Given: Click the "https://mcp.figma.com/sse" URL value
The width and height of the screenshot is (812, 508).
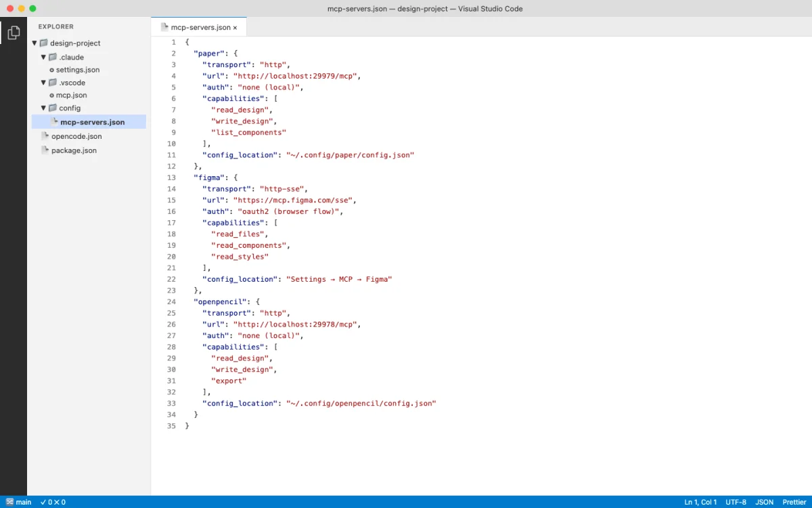Looking at the screenshot, I should click(x=294, y=200).
